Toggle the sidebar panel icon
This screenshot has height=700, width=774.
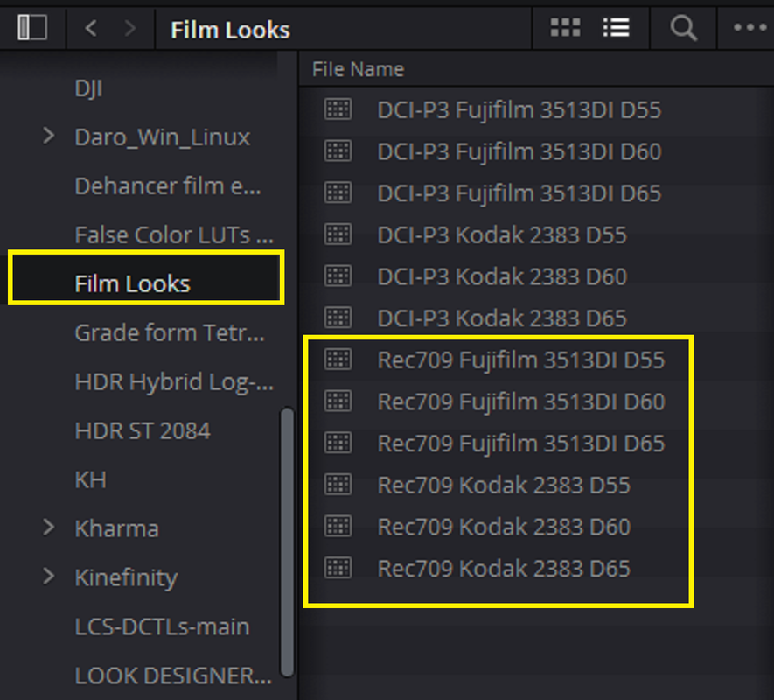32,28
